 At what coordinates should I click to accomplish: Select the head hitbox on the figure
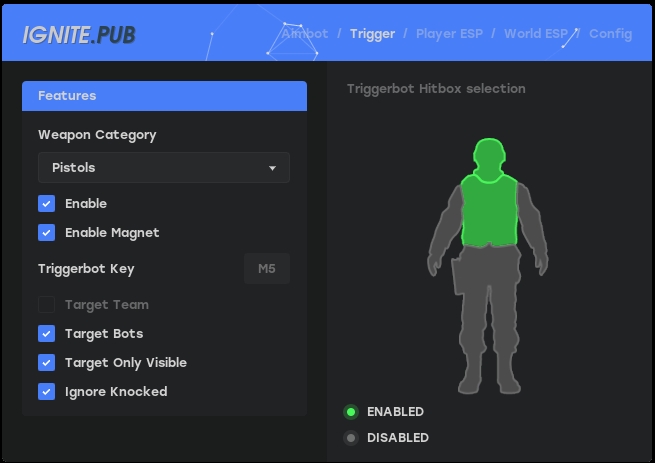[x=488, y=157]
